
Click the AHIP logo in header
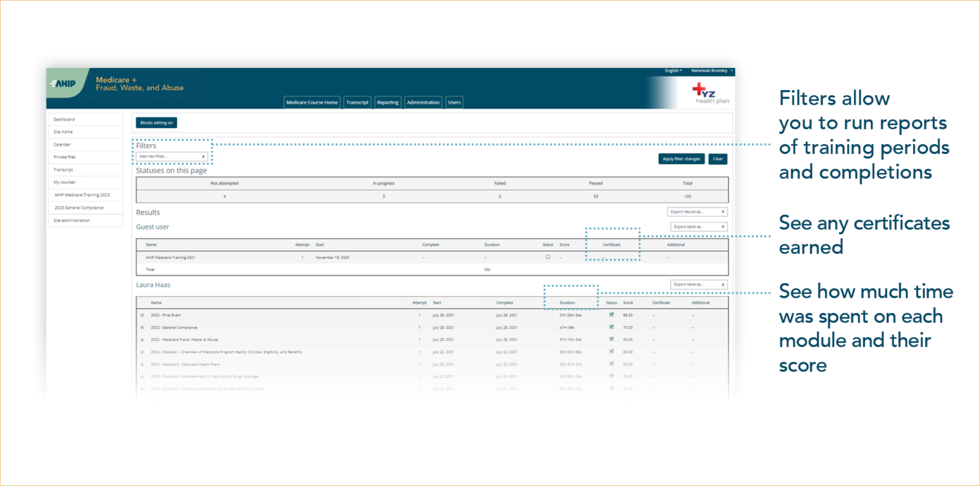pyautogui.click(x=64, y=84)
